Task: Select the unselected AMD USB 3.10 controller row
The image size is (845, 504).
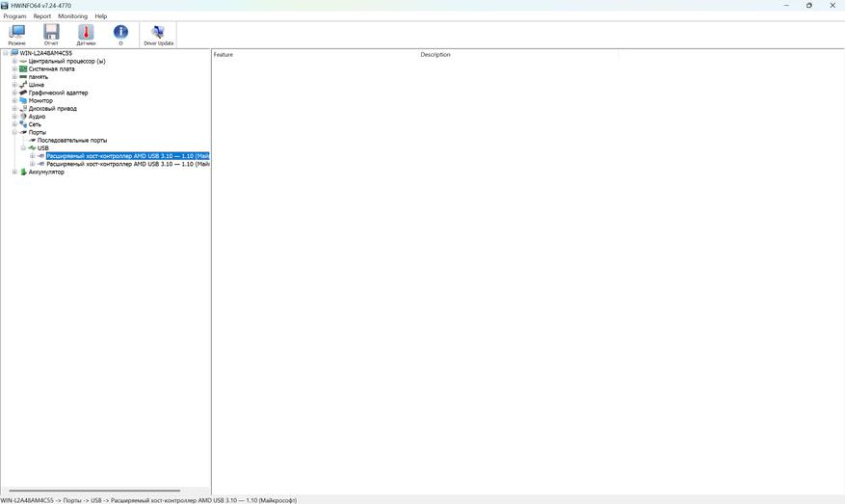Action: (128, 164)
